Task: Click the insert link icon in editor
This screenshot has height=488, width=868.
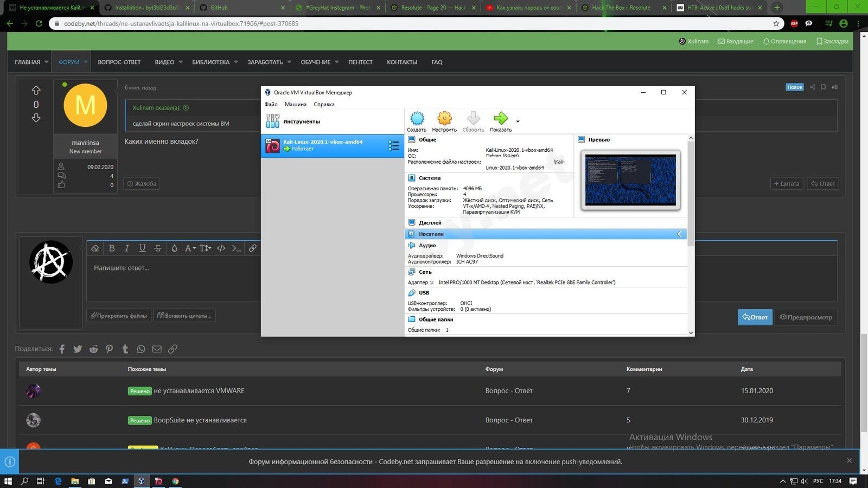Action: pos(252,248)
